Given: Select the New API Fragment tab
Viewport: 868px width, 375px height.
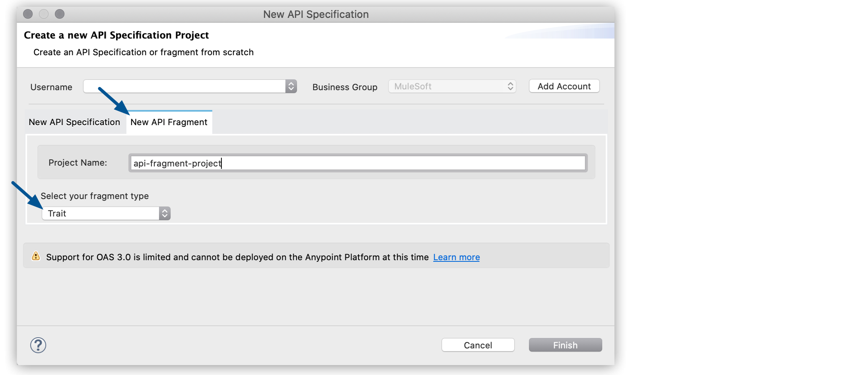Looking at the screenshot, I should tap(169, 122).
